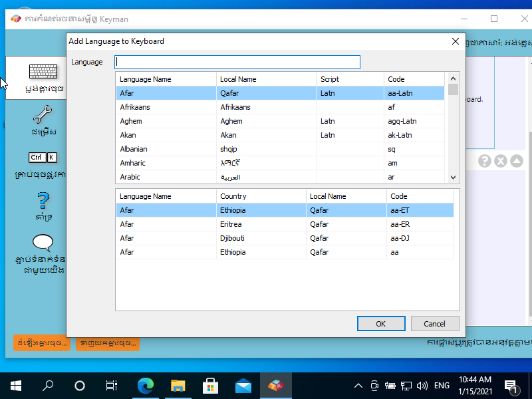Select the Arabic language row
This screenshot has height=399, width=532.
point(280,177)
